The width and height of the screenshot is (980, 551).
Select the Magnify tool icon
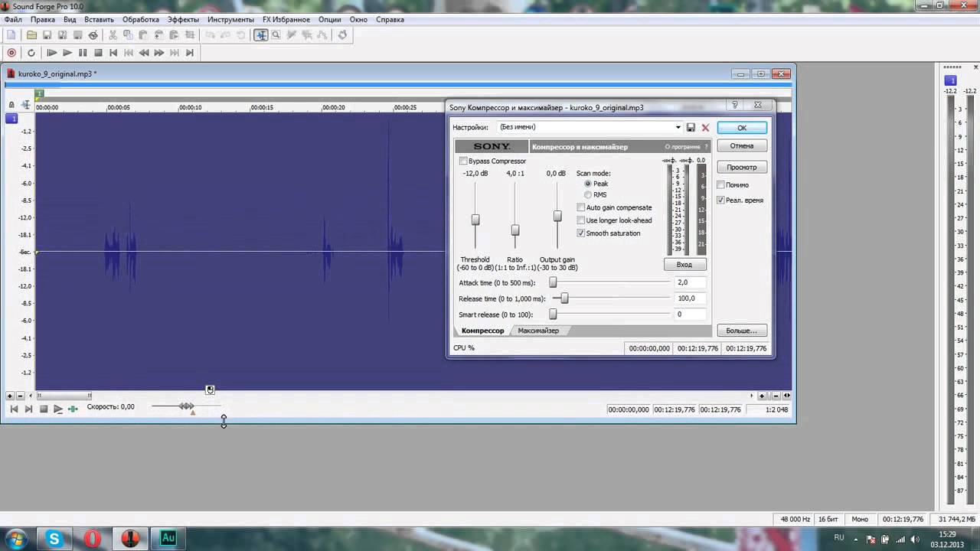pos(276,34)
